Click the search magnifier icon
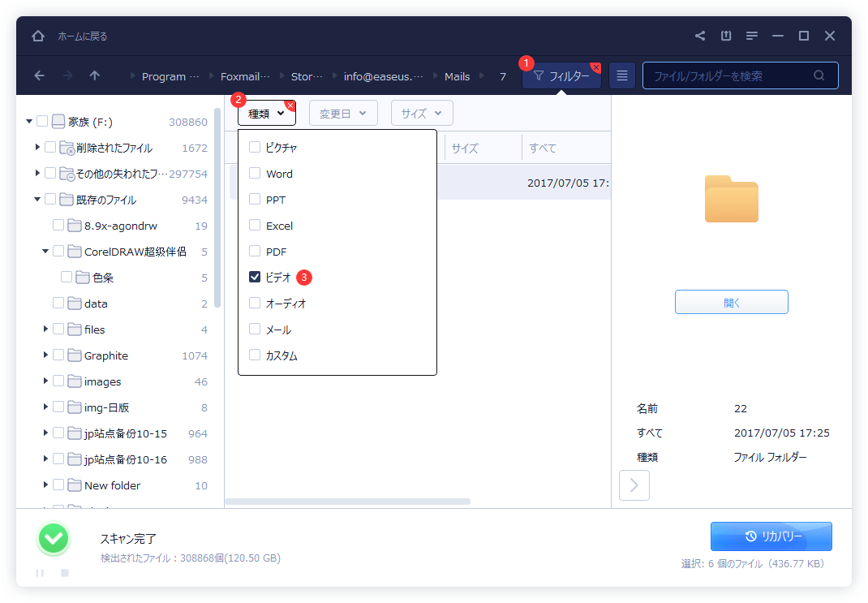The image size is (868, 603). coord(819,75)
